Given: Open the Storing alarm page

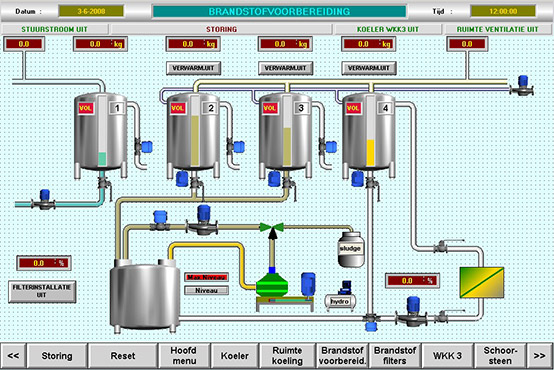Looking at the screenshot, I should (57, 356).
